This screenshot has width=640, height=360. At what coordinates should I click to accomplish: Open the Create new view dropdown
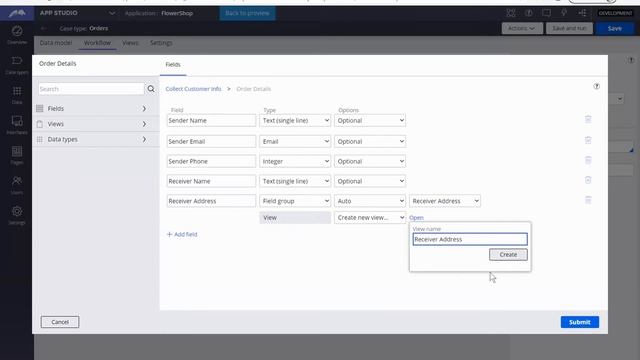370,218
